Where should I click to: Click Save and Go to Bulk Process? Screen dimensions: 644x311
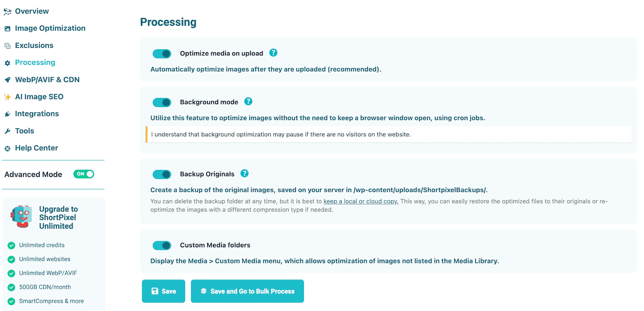247,290
